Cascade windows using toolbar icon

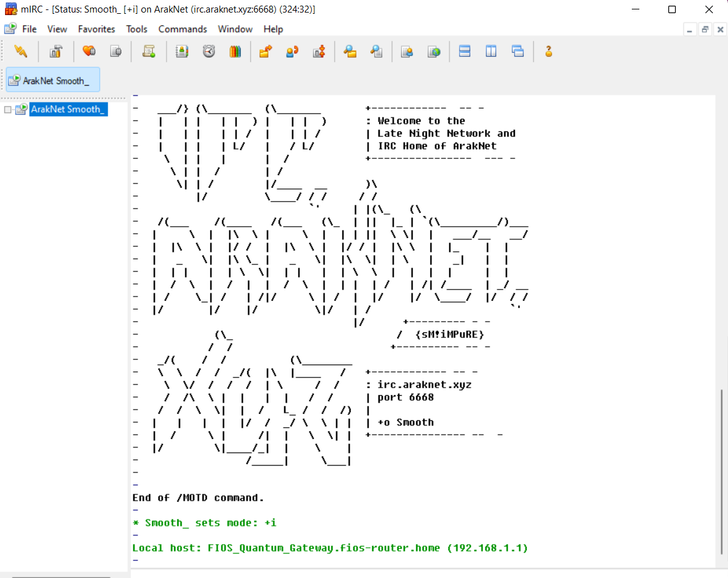(517, 52)
